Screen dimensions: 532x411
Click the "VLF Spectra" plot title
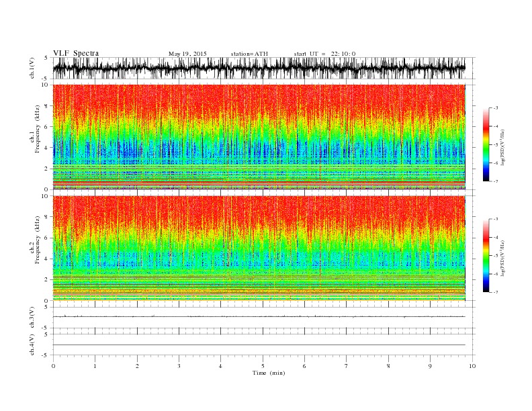76,53
